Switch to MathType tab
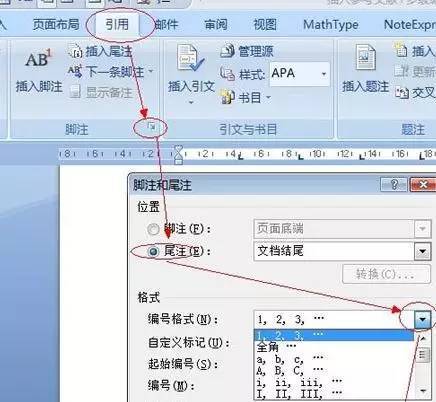The width and height of the screenshot is (436, 402). point(331,24)
